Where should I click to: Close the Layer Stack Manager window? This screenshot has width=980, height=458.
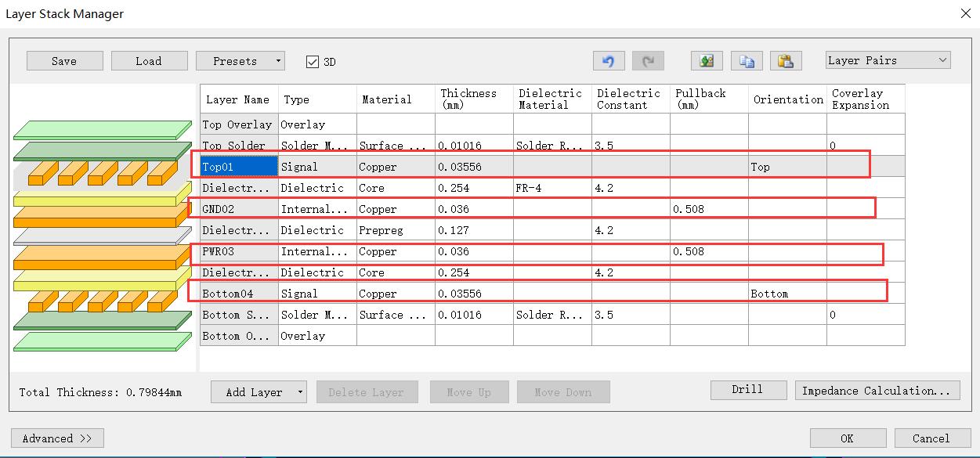pos(965,13)
